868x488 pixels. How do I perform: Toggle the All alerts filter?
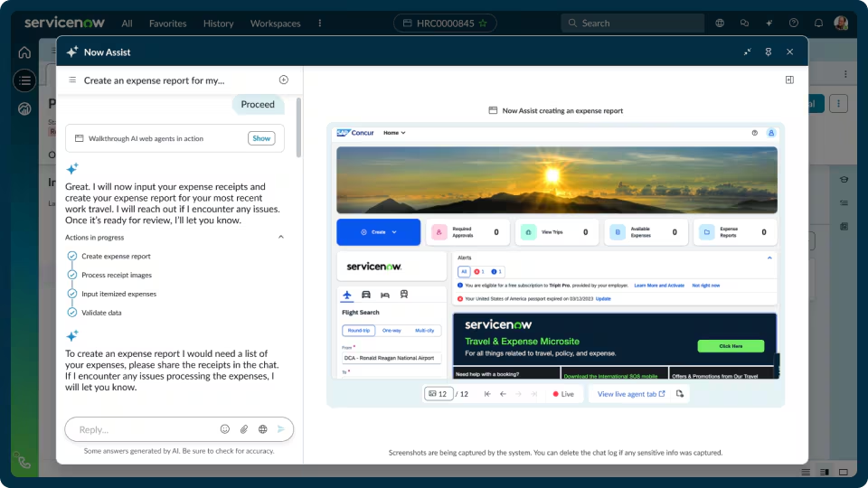coord(464,271)
